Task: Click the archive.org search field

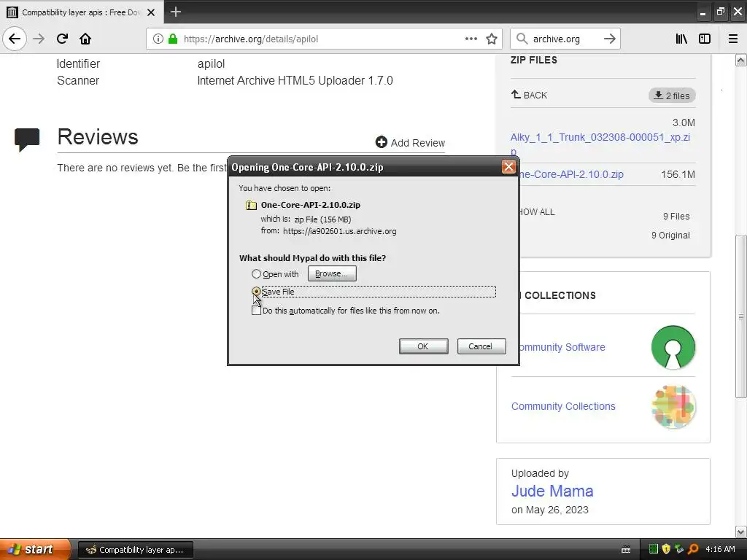Action: coord(565,39)
